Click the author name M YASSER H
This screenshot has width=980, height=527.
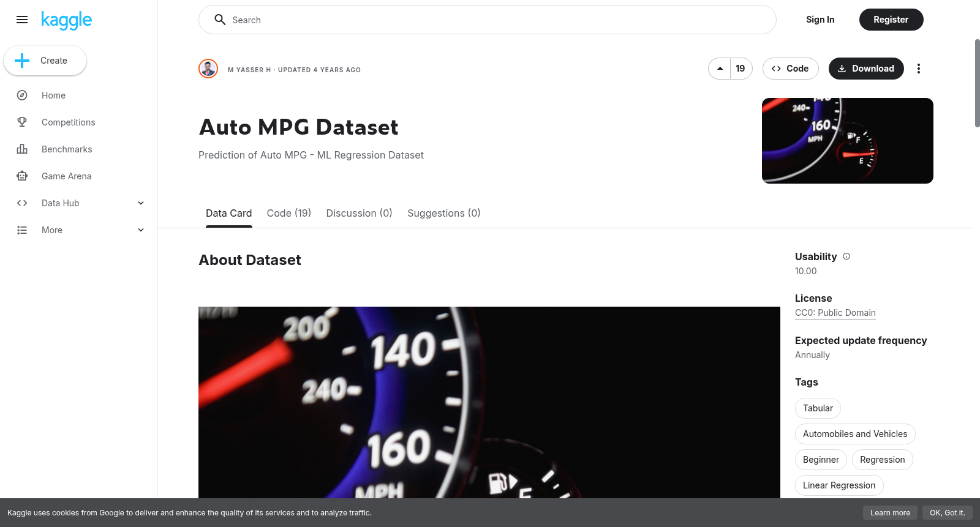(249, 70)
